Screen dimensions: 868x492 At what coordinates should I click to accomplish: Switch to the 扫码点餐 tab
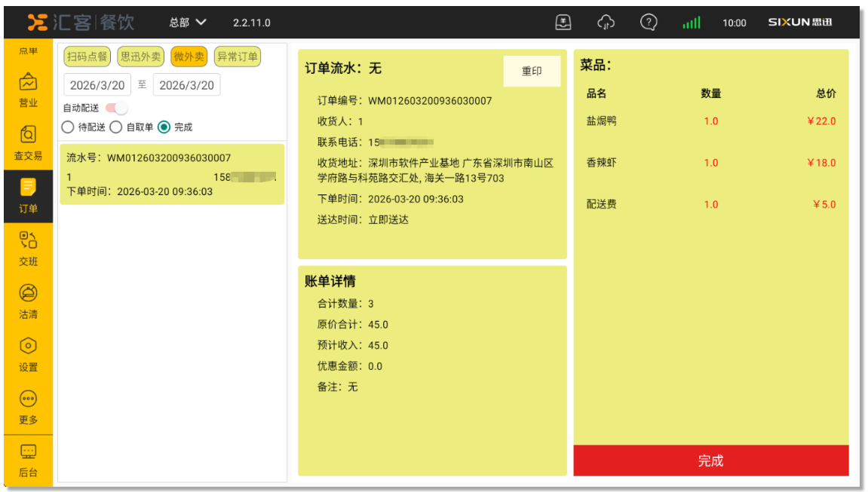coord(87,57)
